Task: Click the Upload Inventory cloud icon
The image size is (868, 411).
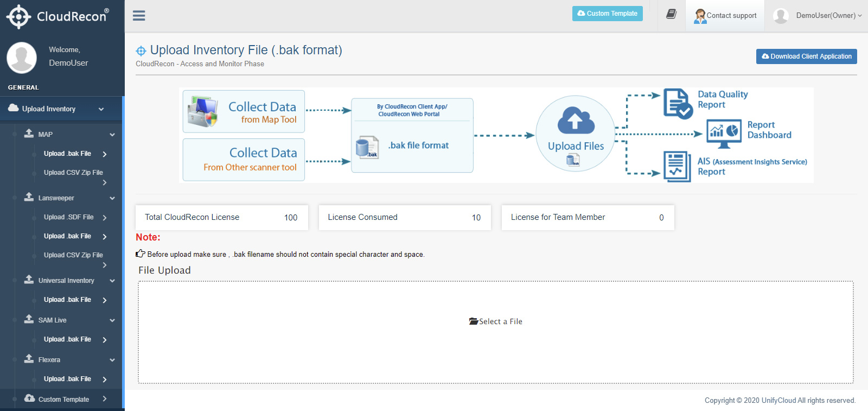Action: [14, 108]
